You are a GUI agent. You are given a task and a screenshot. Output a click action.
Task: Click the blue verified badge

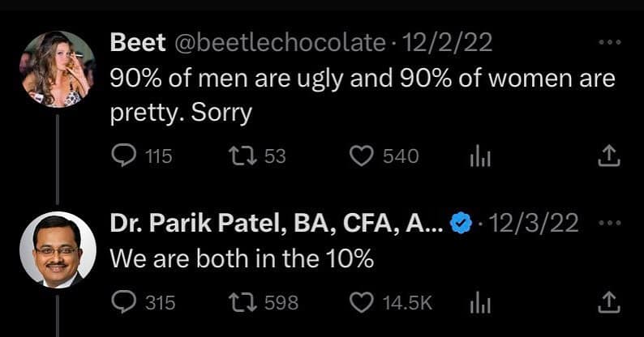462,224
